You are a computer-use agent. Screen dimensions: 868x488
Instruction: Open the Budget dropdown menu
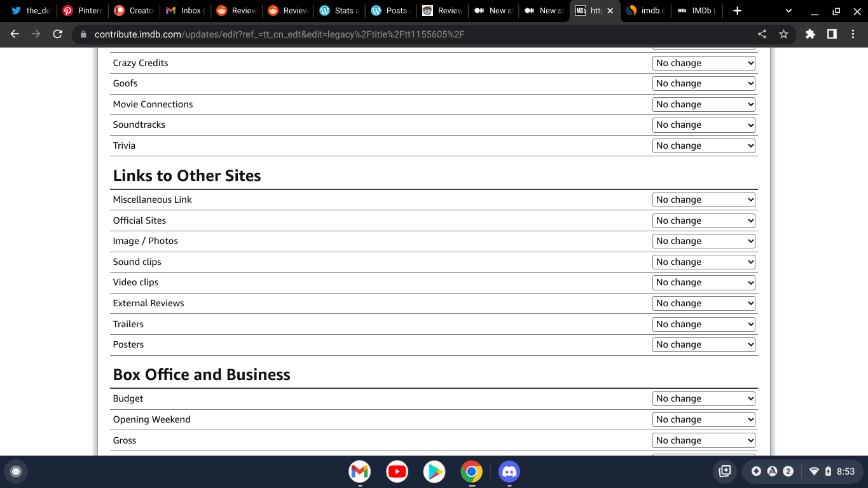click(704, 398)
